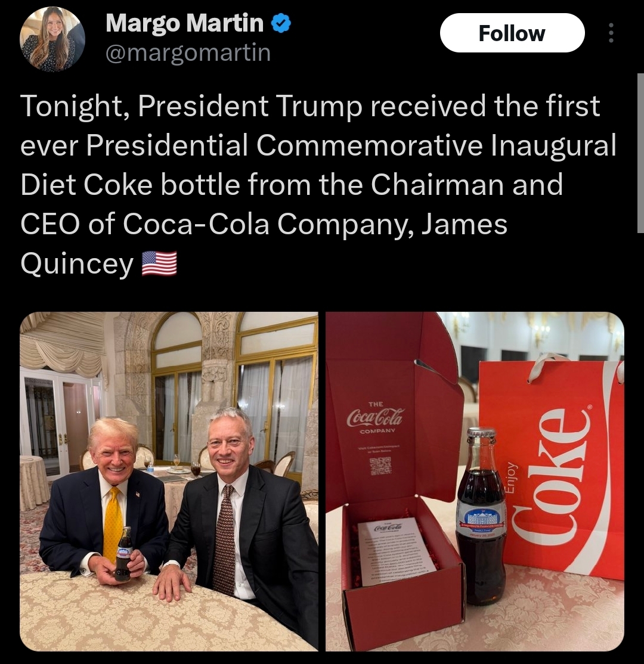Follow the @margomartin account

(512, 33)
